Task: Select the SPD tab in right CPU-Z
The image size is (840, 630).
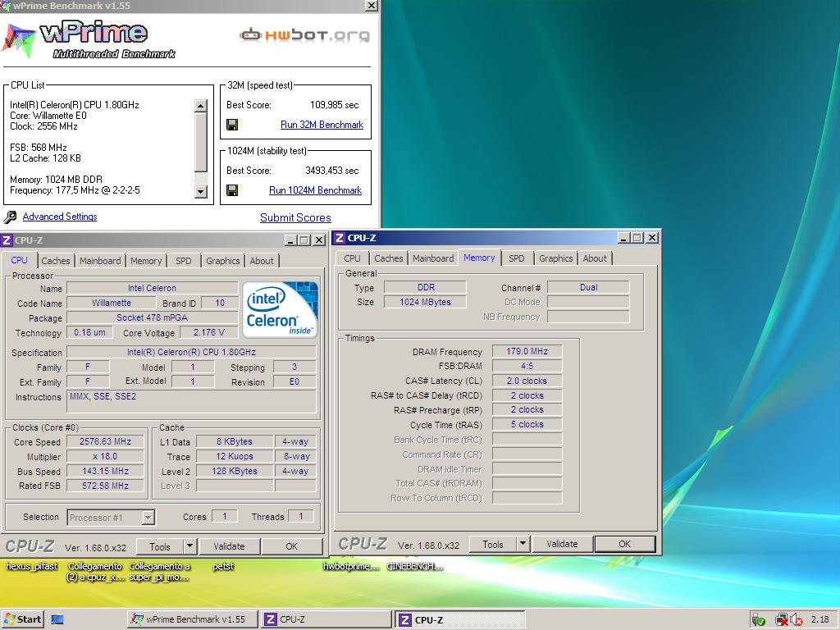Action: (x=517, y=258)
